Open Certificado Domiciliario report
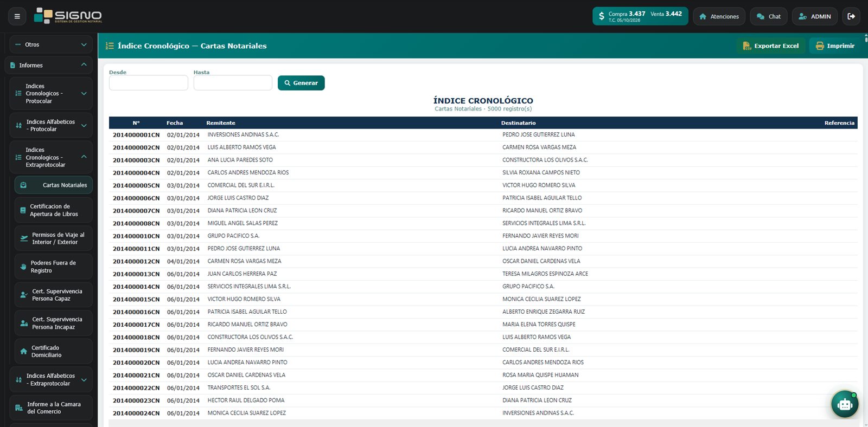 54,351
